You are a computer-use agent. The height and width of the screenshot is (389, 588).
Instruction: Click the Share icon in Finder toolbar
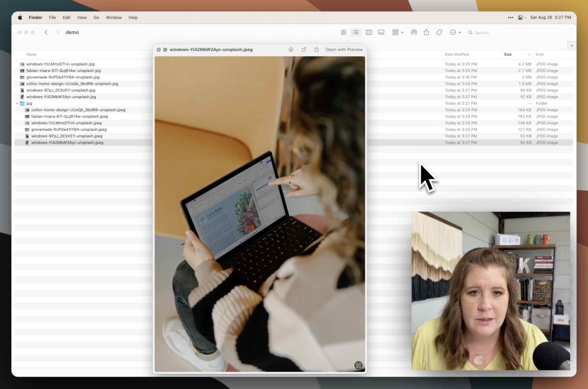click(426, 32)
